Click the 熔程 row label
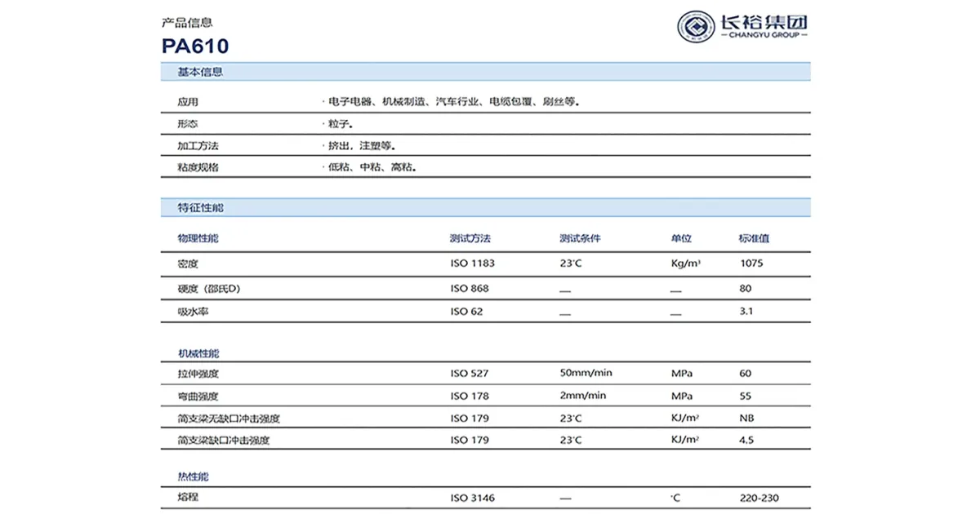Image resolution: width=980 pixels, height=514 pixels. pyautogui.click(x=188, y=497)
